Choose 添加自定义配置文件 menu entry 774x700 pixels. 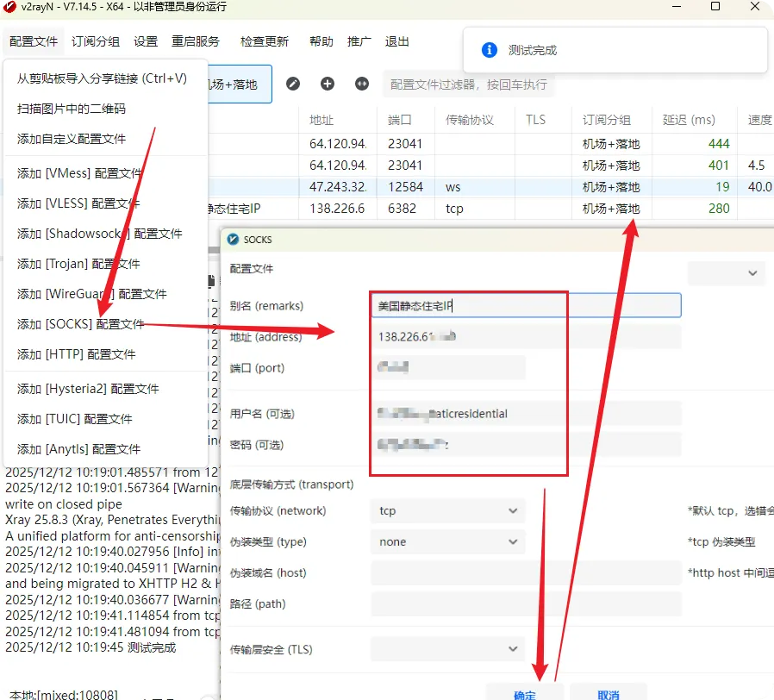(x=105, y=139)
